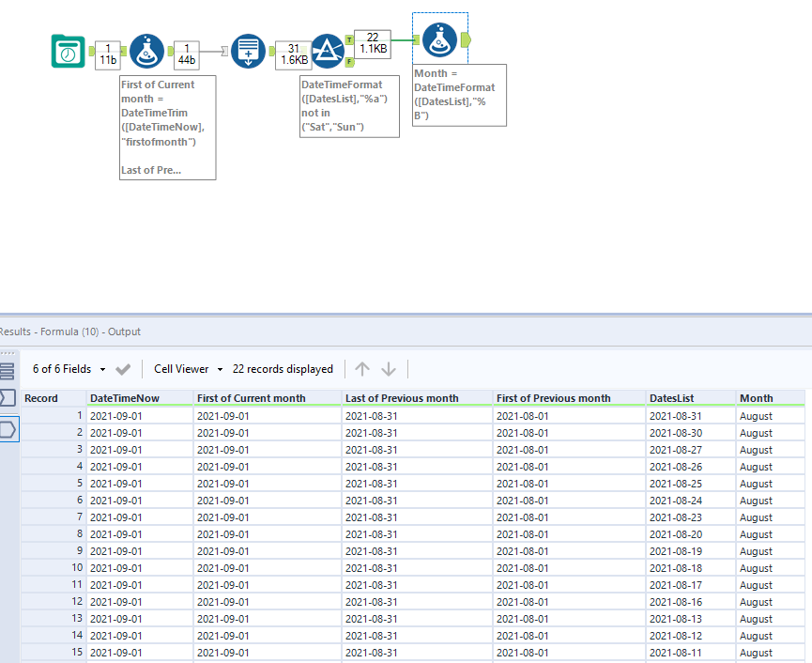
Task: Click the metadata view icon in results
Action: [x=8, y=371]
